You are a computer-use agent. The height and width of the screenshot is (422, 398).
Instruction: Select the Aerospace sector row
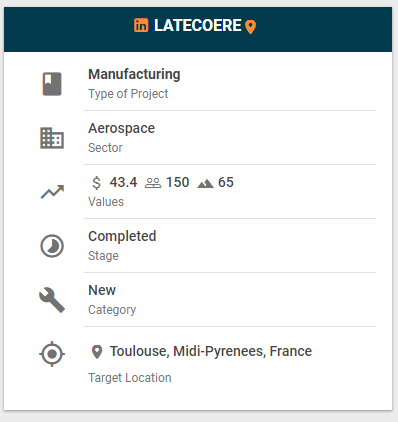[x=230, y=138]
